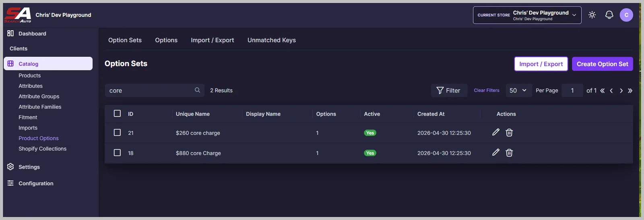644x220 pixels.
Task: Sort by Created At column header
Action: click(431, 114)
